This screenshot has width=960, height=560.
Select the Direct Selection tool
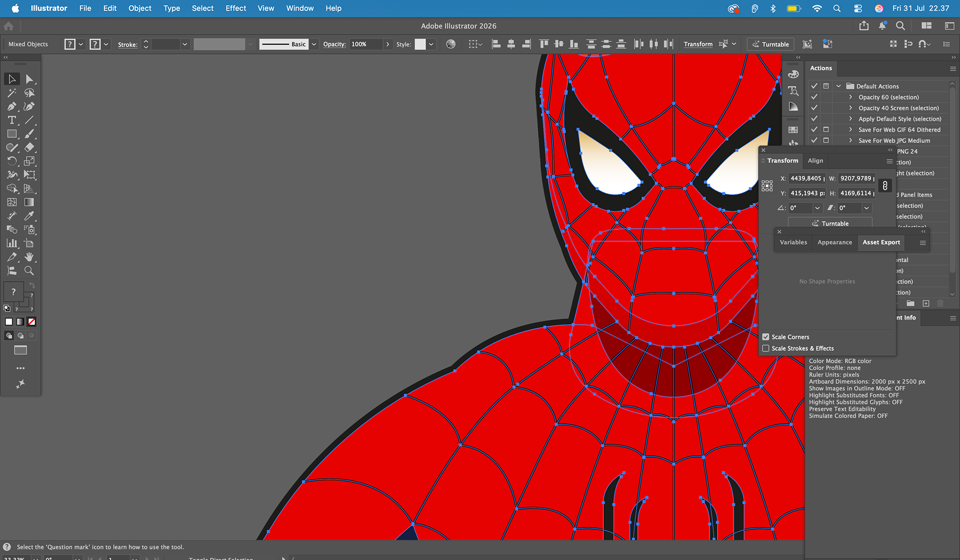click(x=29, y=79)
